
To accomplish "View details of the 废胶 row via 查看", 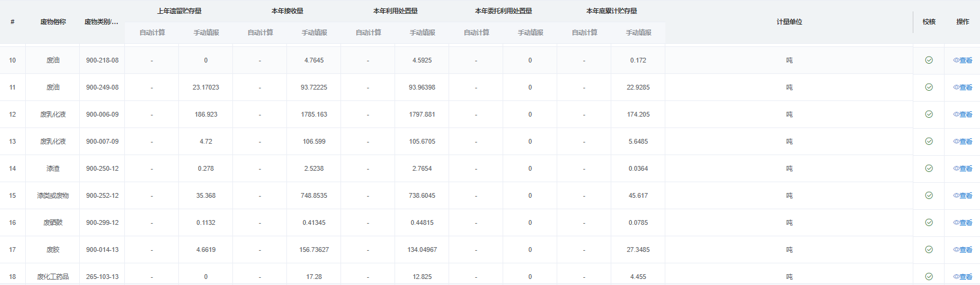I will [x=963, y=250].
